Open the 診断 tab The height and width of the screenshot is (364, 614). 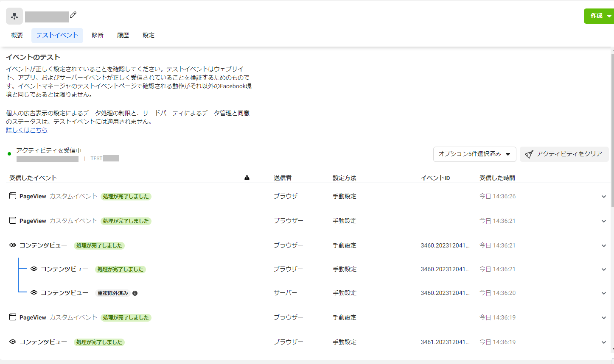tap(98, 35)
